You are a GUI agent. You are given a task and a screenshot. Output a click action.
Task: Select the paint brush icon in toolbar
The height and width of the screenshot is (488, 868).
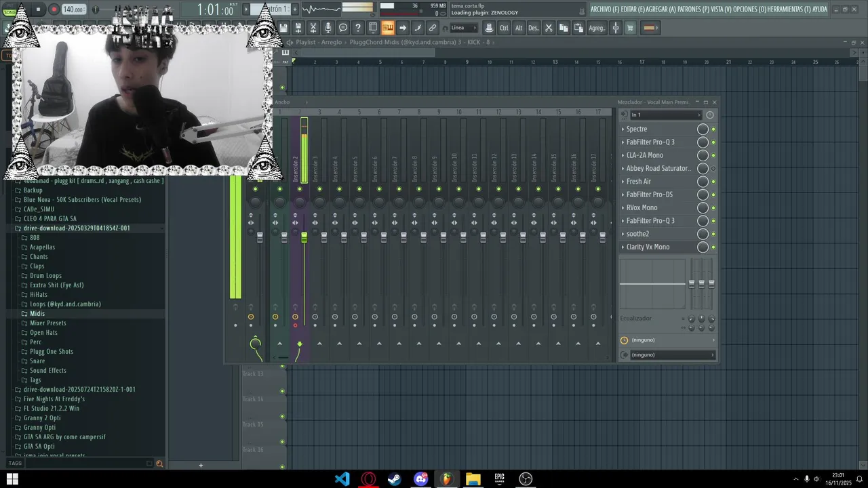point(418,28)
